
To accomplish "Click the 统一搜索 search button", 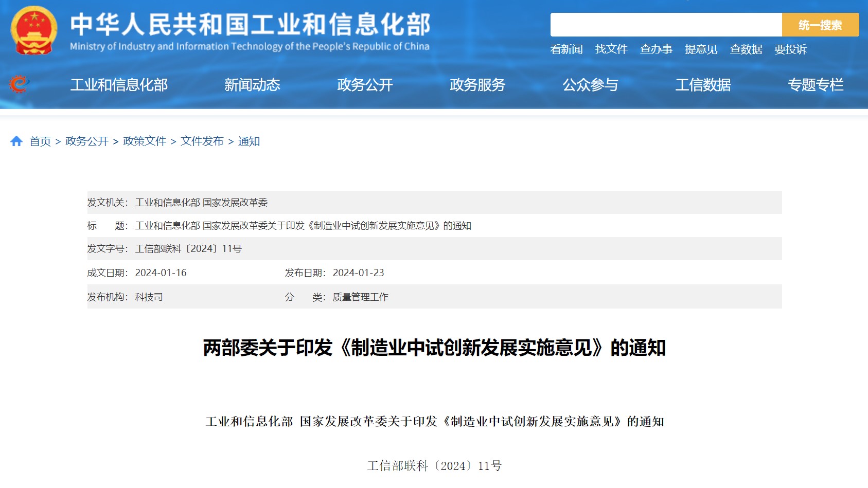I will 820,24.
